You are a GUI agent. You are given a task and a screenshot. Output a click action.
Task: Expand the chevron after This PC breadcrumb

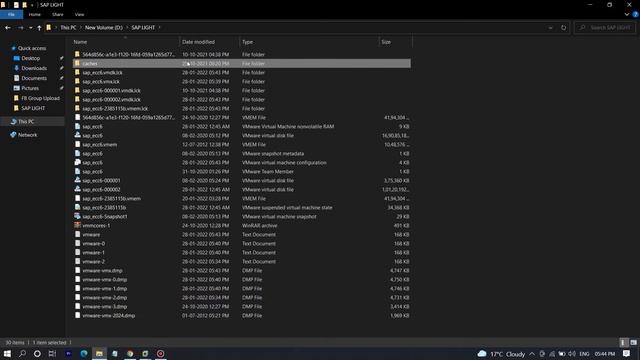(x=80, y=28)
